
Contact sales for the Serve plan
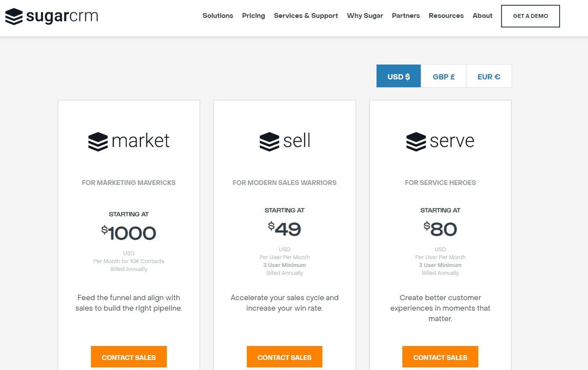(440, 357)
